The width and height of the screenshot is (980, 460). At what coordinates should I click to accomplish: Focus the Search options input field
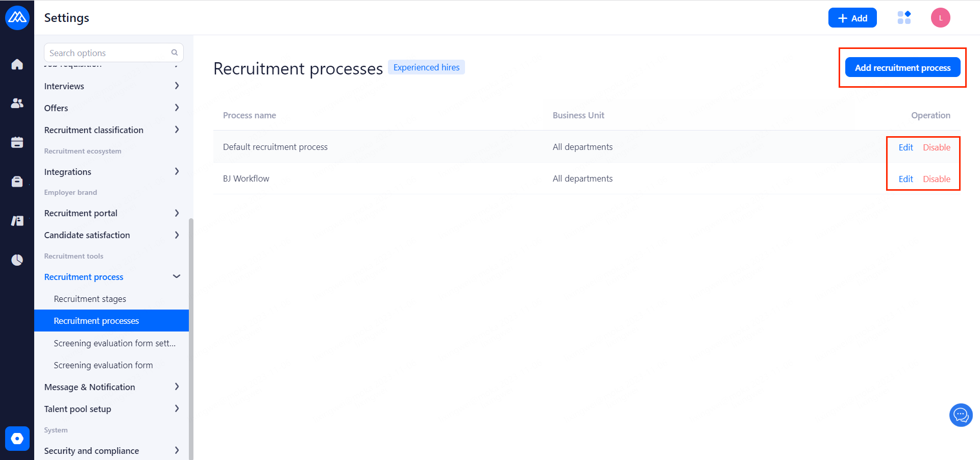coord(107,53)
